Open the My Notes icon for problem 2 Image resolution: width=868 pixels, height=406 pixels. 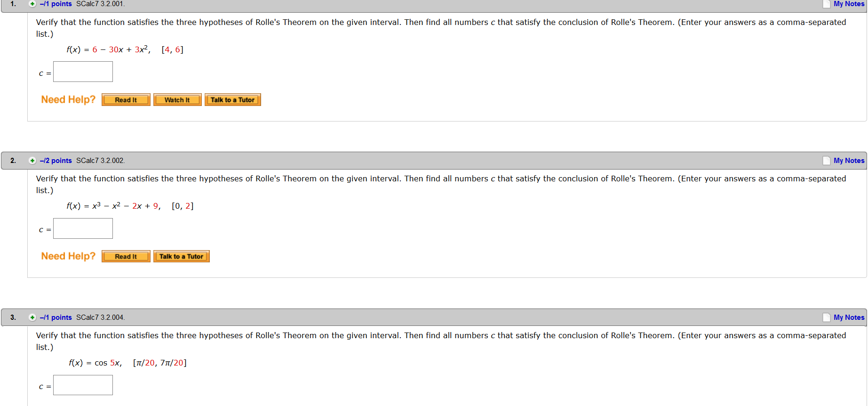pos(827,160)
